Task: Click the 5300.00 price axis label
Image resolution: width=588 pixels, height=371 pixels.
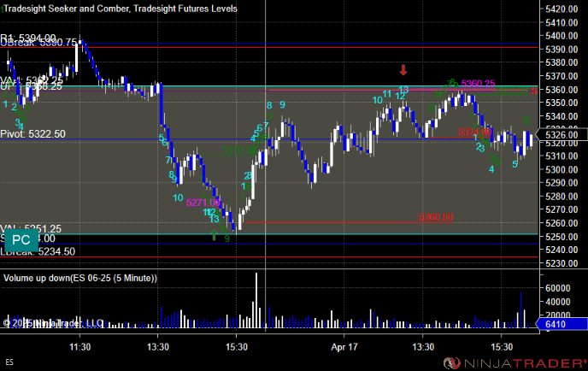Action: pos(562,169)
